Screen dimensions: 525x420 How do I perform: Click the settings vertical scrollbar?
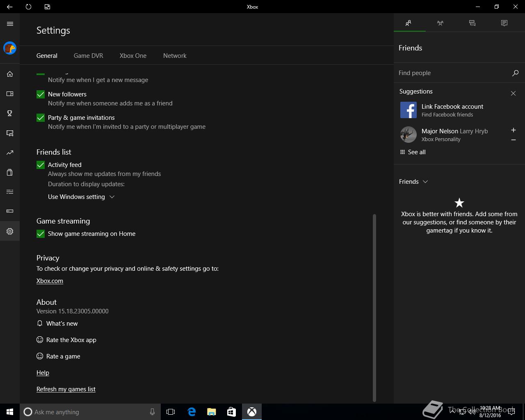click(x=374, y=308)
